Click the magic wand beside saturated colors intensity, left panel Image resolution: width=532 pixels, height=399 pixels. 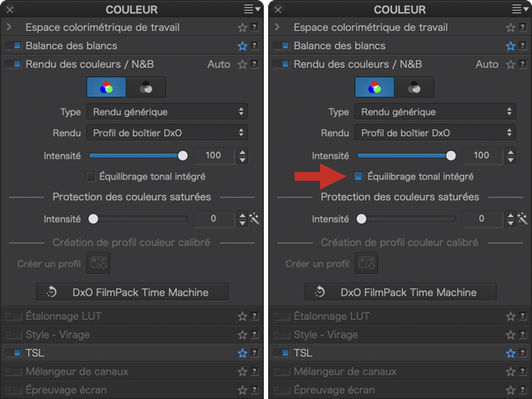(x=253, y=219)
